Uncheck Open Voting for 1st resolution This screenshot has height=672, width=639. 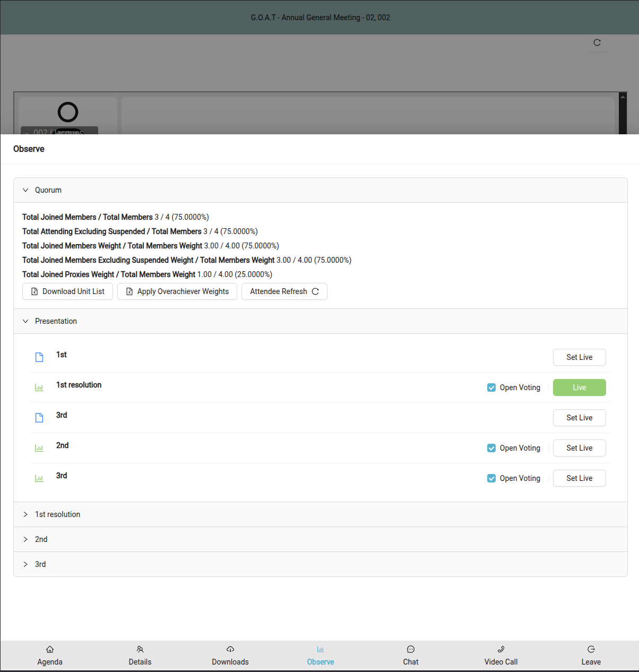tap(491, 387)
